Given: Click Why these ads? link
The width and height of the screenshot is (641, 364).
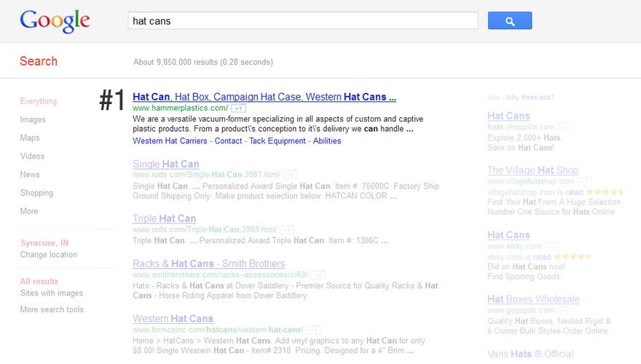Looking at the screenshot, I should (530, 98).
